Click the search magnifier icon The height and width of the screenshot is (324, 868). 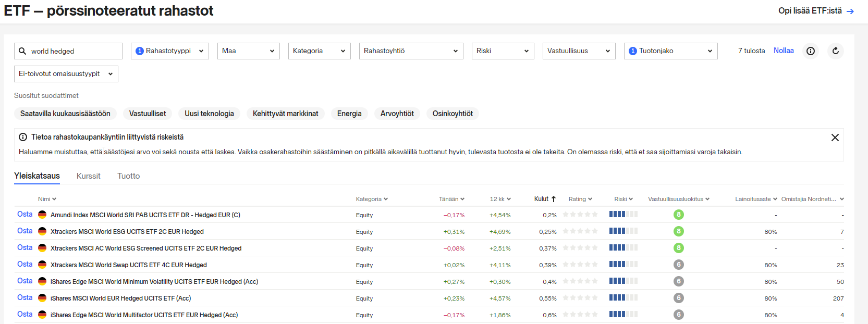tap(22, 51)
